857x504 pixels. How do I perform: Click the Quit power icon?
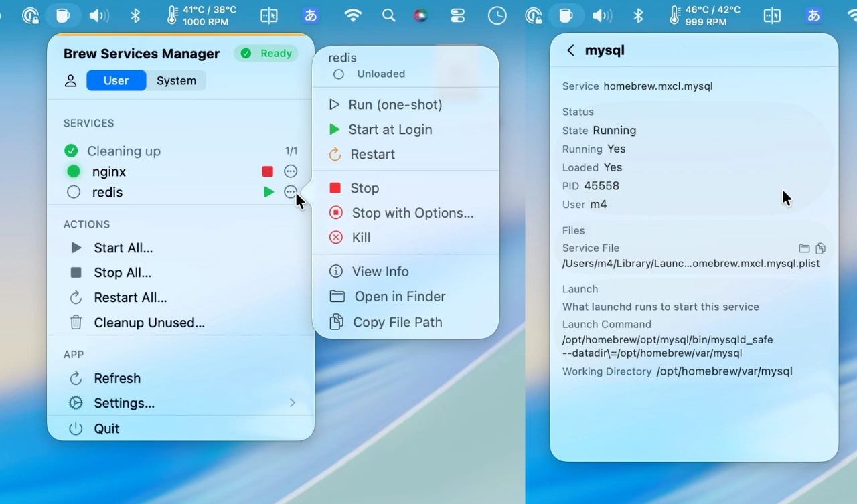coord(76,429)
